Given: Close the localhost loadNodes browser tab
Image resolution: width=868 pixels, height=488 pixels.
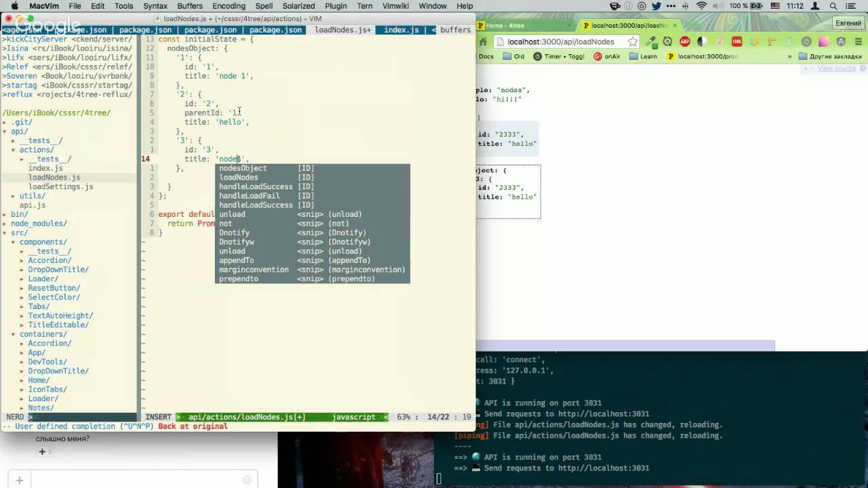Looking at the screenshot, I should coord(675,26).
